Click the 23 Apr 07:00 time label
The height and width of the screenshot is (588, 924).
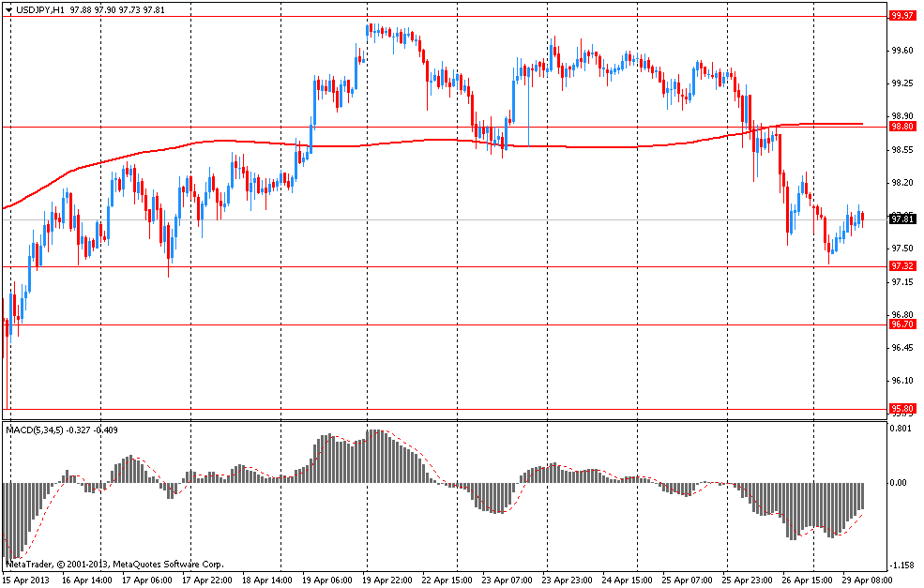point(507,580)
